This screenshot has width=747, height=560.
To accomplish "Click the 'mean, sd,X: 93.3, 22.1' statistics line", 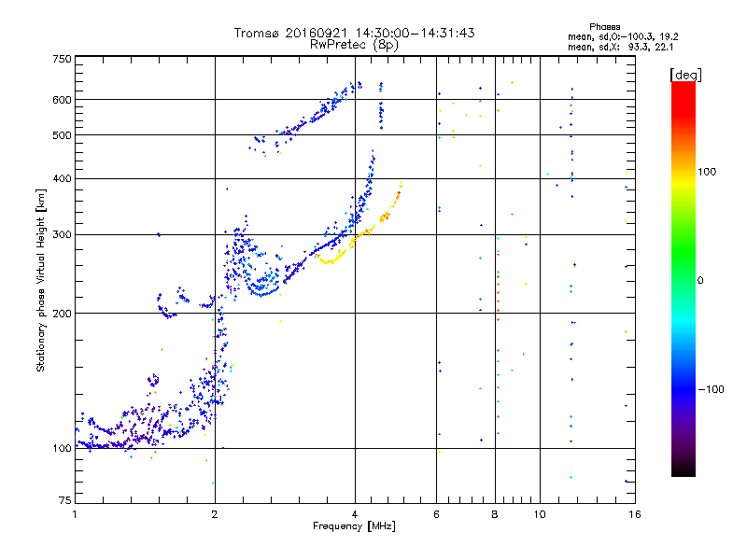I will pyautogui.click(x=620, y=47).
